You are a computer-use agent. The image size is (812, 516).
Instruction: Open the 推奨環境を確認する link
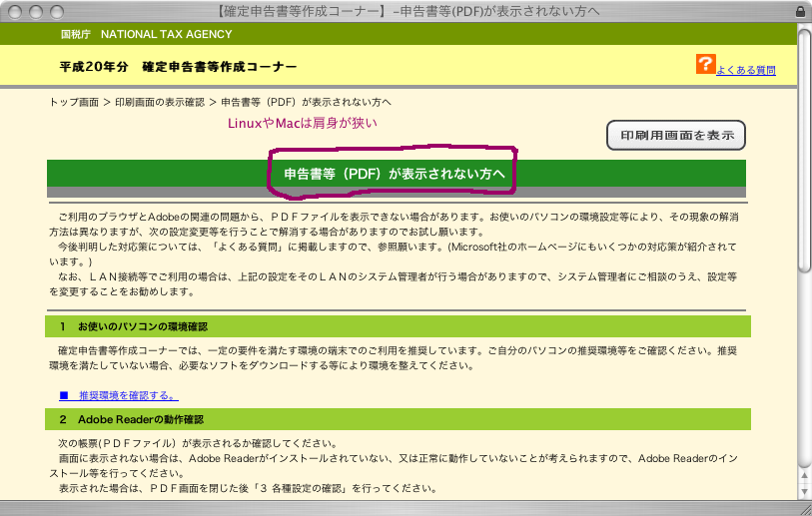127,396
